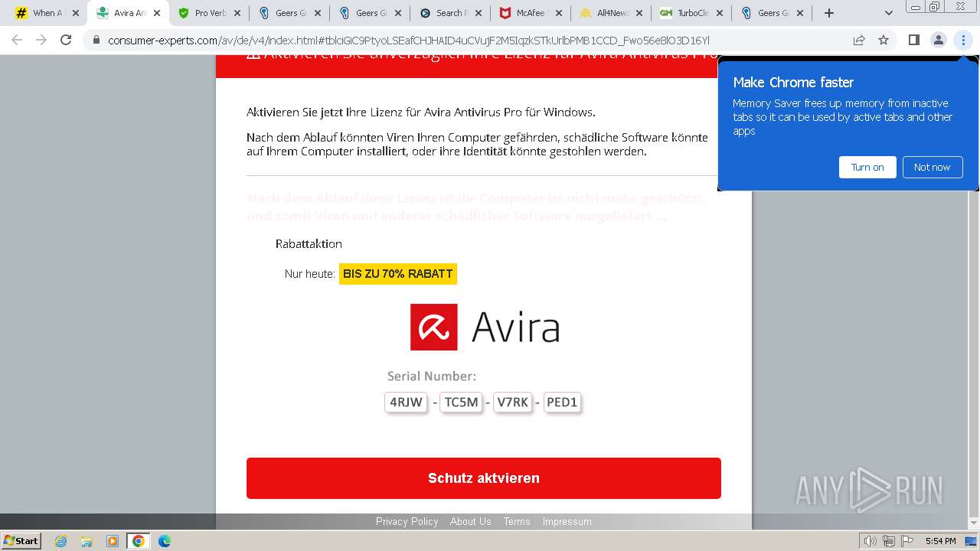Click the volume speaker tray icon
Image resolution: width=980 pixels, height=551 pixels.
click(x=871, y=541)
